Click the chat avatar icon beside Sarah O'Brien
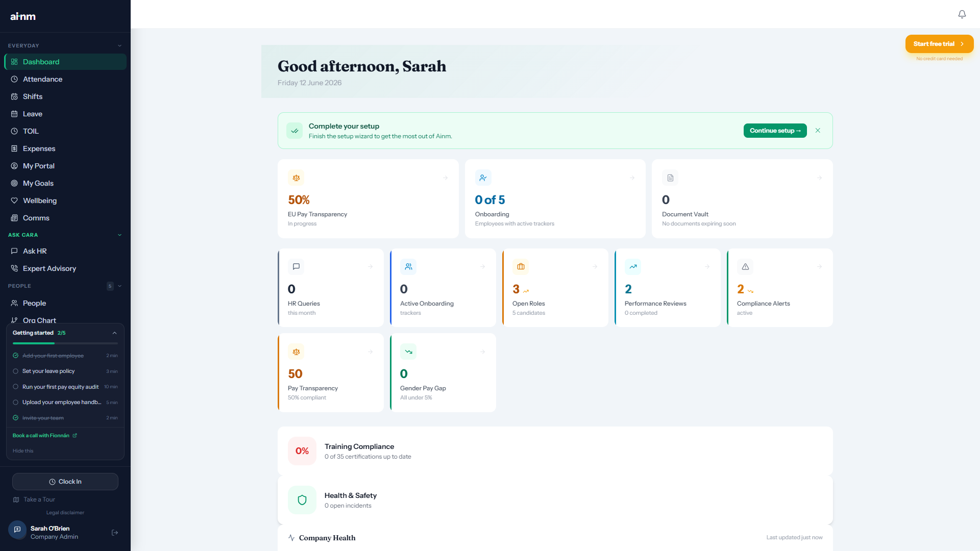The height and width of the screenshot is (551, 980). point(17,530)
